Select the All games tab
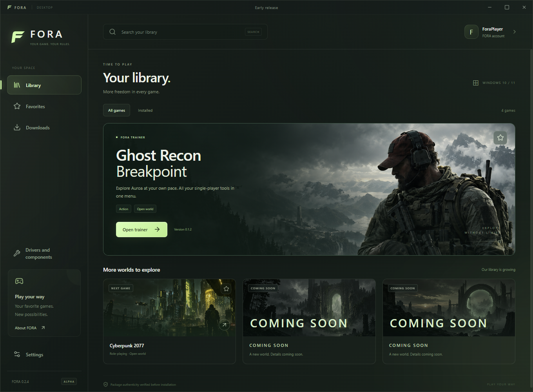The height and width of the screenshot is (392, 533). point(116,110)
